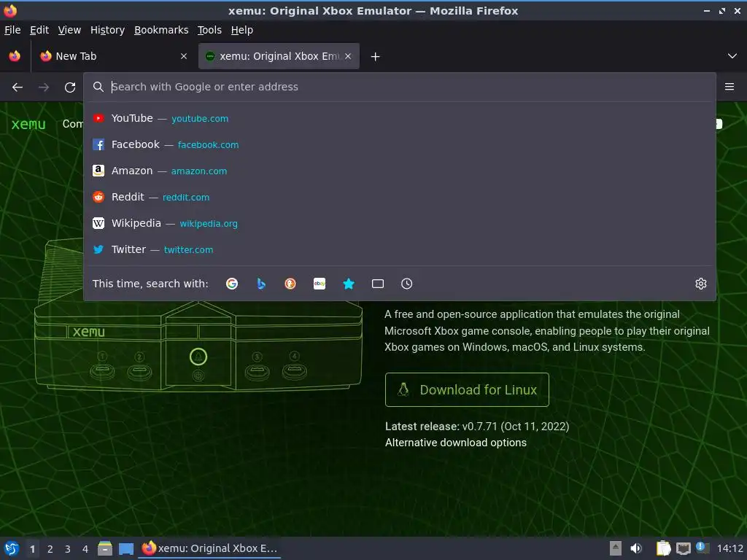The width and height of the screenshot is (747, 560).
Task: Open removable media eject tray icon
Action: [x=616, y=548]
